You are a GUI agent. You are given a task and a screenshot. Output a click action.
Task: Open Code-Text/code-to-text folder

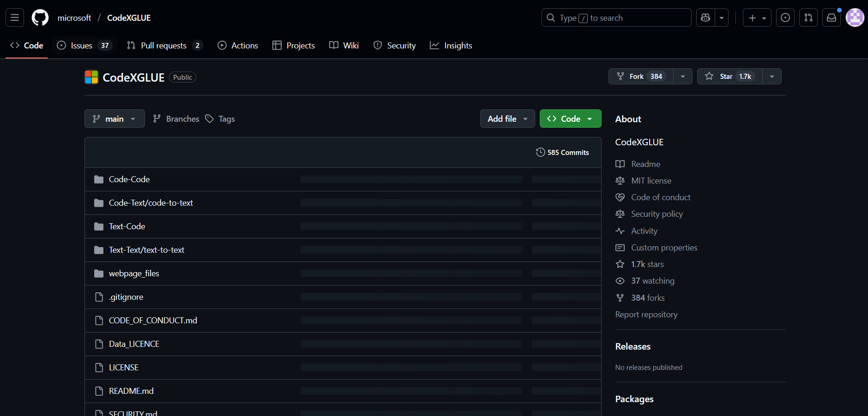tap(151, 203)
